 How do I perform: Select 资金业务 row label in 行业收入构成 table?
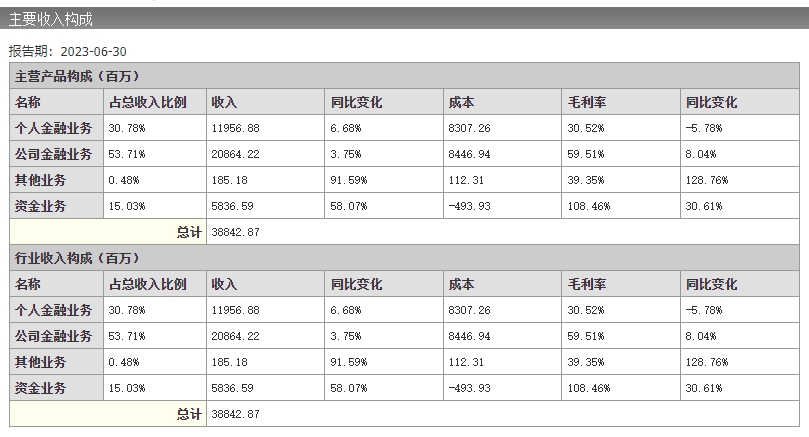coord(41,388)
